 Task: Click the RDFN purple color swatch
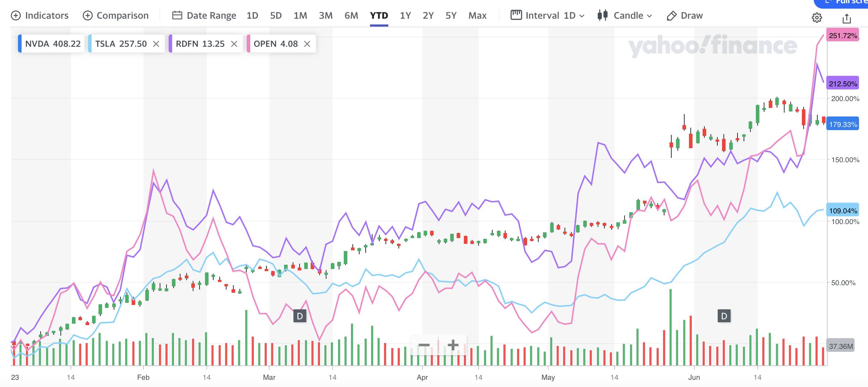pos(170,44)
